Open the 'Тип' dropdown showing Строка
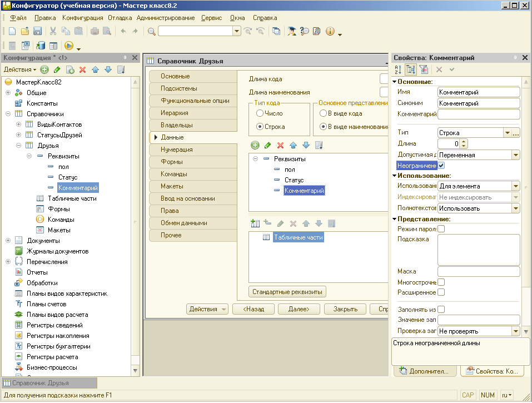 tap(506, 133)
